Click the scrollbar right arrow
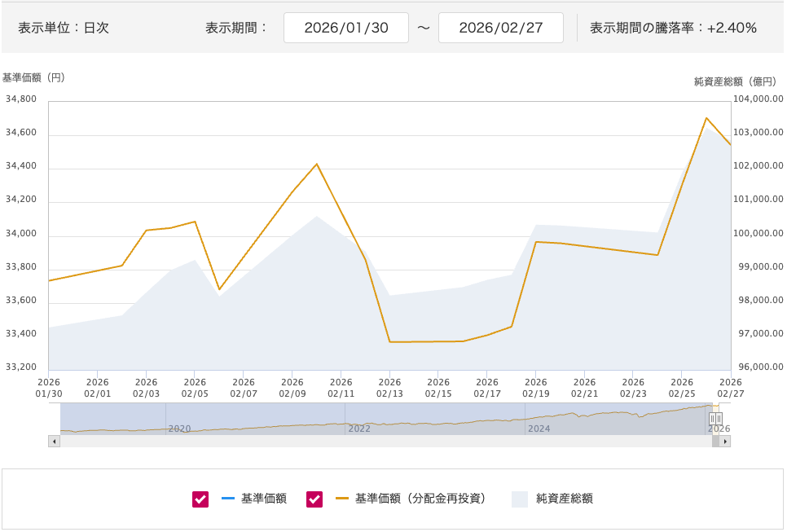This screenshot has height=532, width=787. point(724,441)
